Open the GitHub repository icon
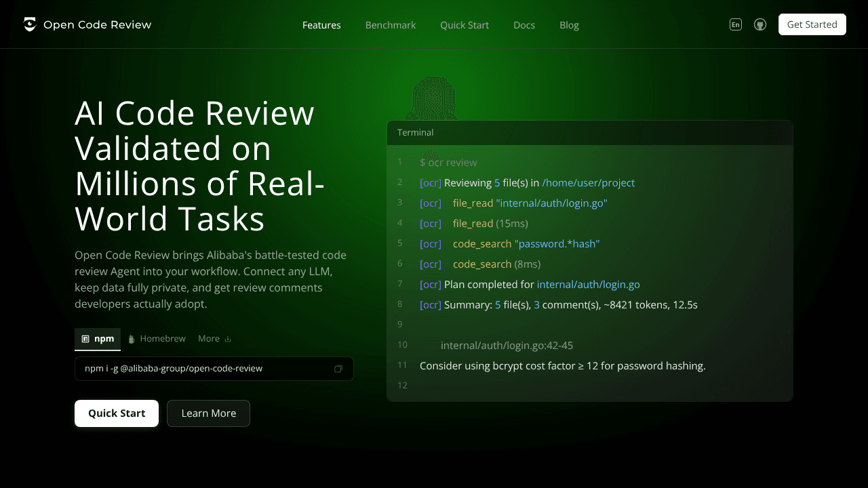This screenshot has height=488, width=868. [x=760, y=25]
